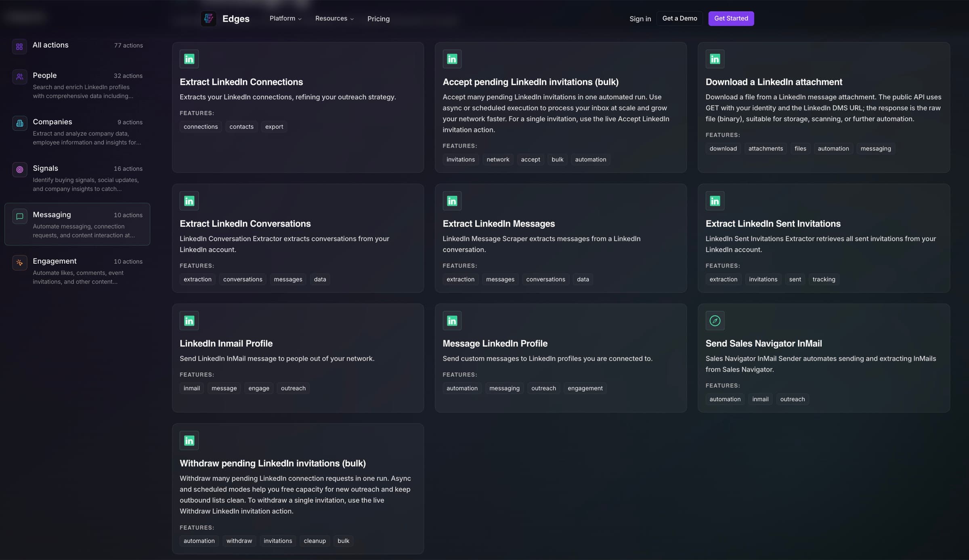Click LinkedIn icon on Extract LinkedIn Sent Invitations card
969x560 pixels.
[x=715, y=201]
